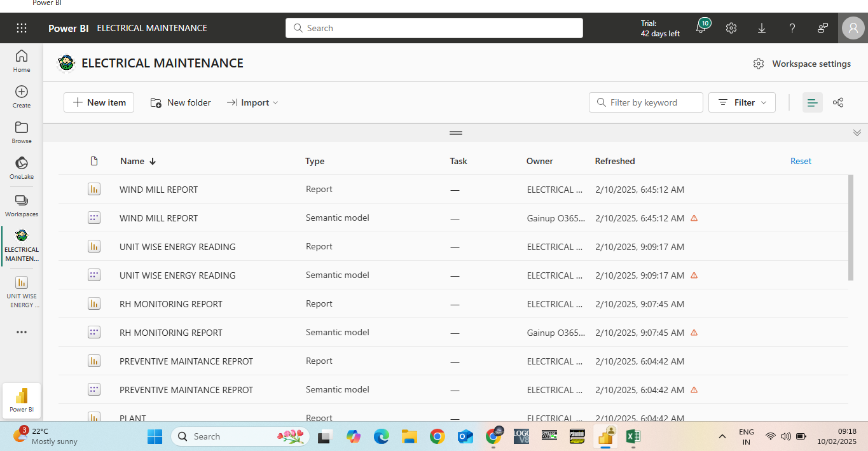Click the Filter by keyword field
The image size is (868, 451).
click(652, 102)
